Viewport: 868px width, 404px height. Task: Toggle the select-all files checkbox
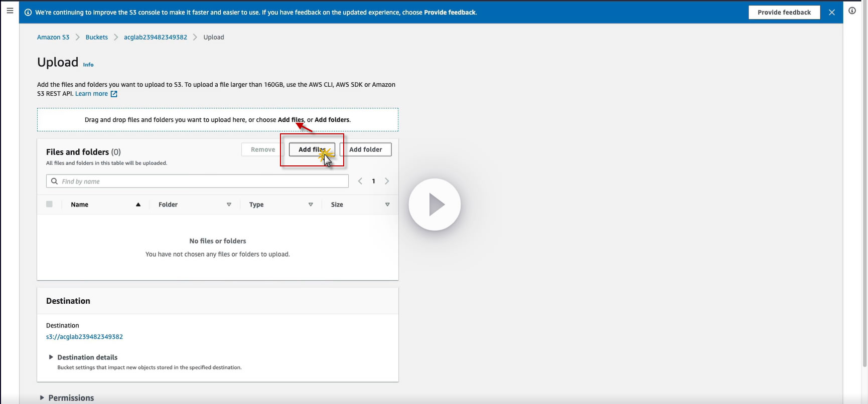pos(49,204)
